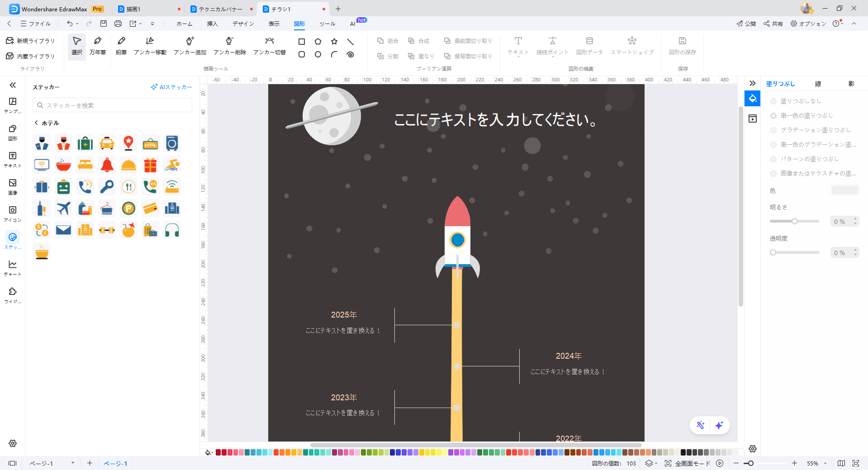Enter 全画面モード from the status bar

(x=692, y=463)
